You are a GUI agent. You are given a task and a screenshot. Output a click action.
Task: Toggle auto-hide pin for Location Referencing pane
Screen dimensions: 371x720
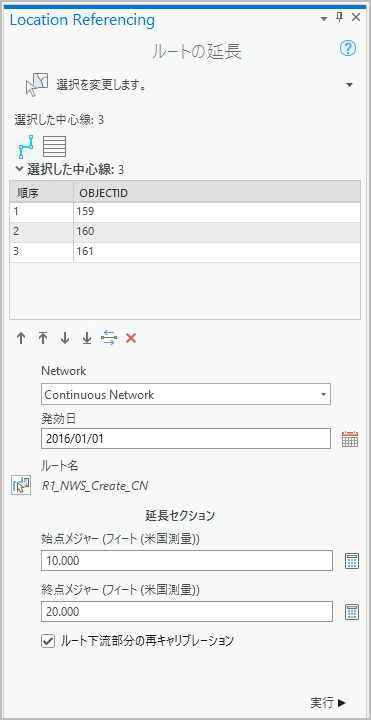pyautogui.click(x=339, y=18)
